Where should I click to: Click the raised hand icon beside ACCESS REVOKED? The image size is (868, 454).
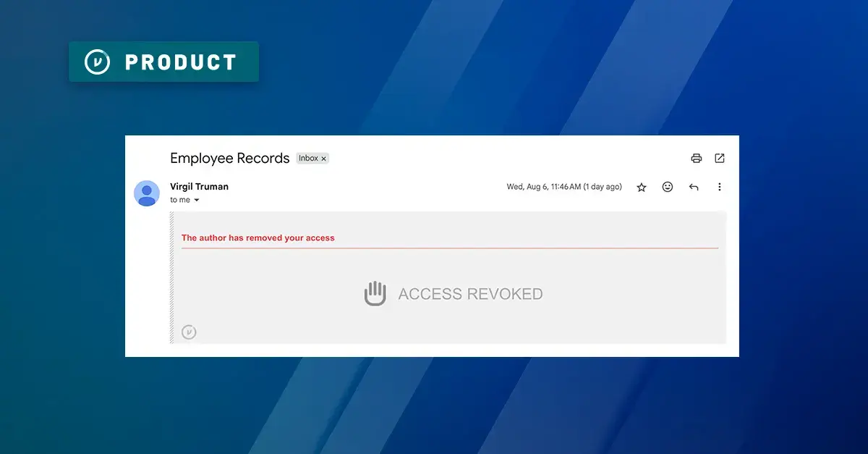click(375, 293)
